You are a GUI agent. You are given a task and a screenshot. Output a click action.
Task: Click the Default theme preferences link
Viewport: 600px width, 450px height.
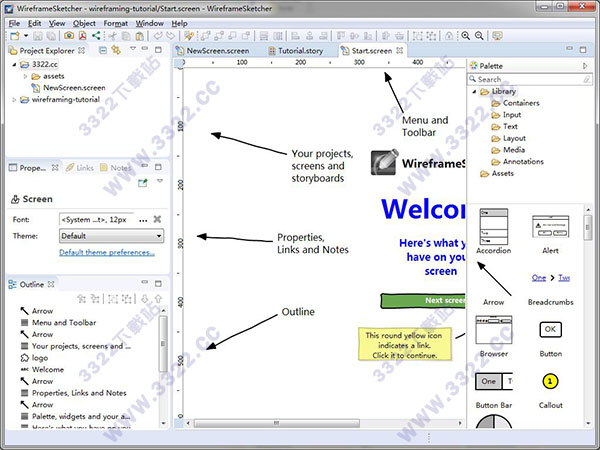[107, 253]
